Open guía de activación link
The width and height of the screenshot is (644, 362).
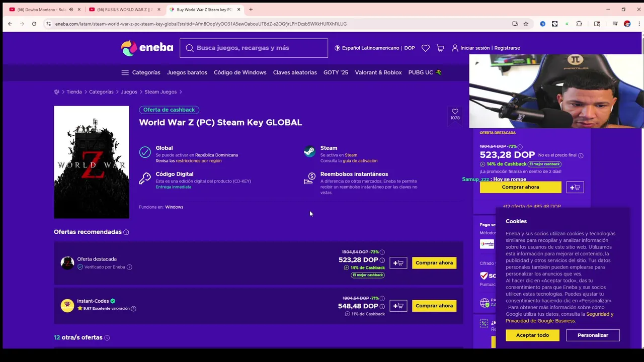click(360, 161)
